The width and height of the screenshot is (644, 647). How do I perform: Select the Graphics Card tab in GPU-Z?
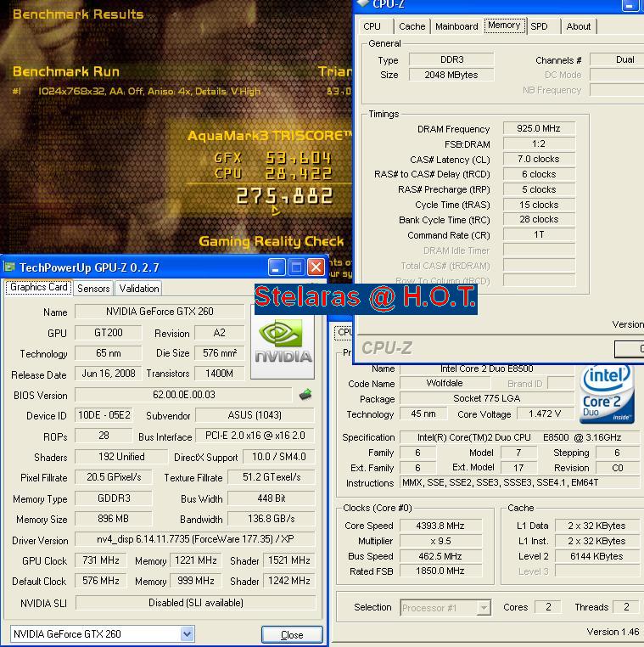click(x=39, y=287)
